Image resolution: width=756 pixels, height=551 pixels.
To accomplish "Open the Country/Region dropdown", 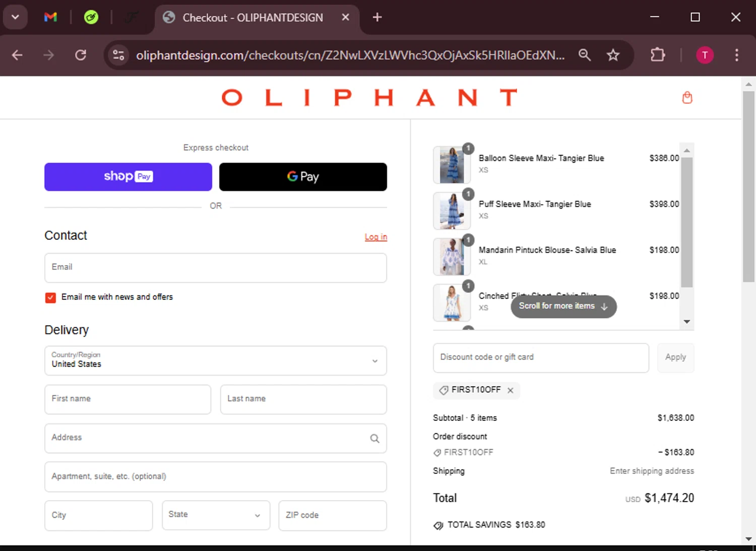I will [216, 360].
